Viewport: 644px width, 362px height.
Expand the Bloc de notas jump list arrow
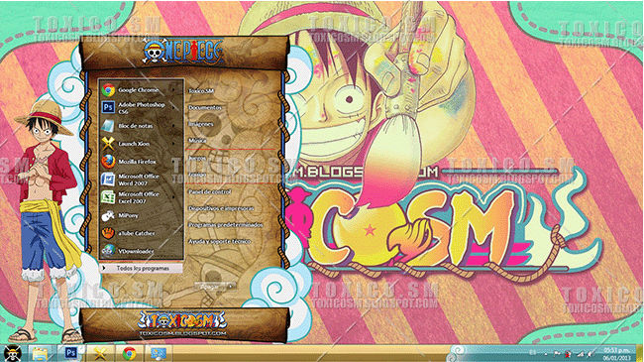(173, 126)
